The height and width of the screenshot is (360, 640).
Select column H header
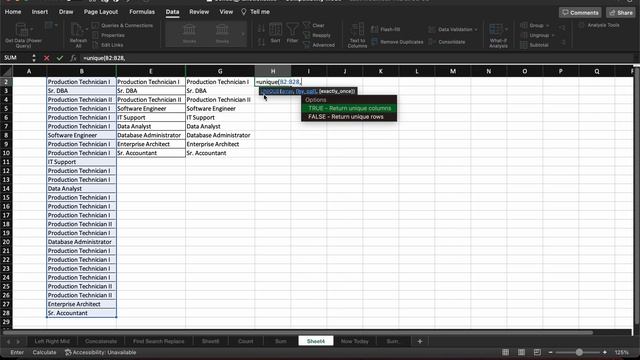coord(273,71)
